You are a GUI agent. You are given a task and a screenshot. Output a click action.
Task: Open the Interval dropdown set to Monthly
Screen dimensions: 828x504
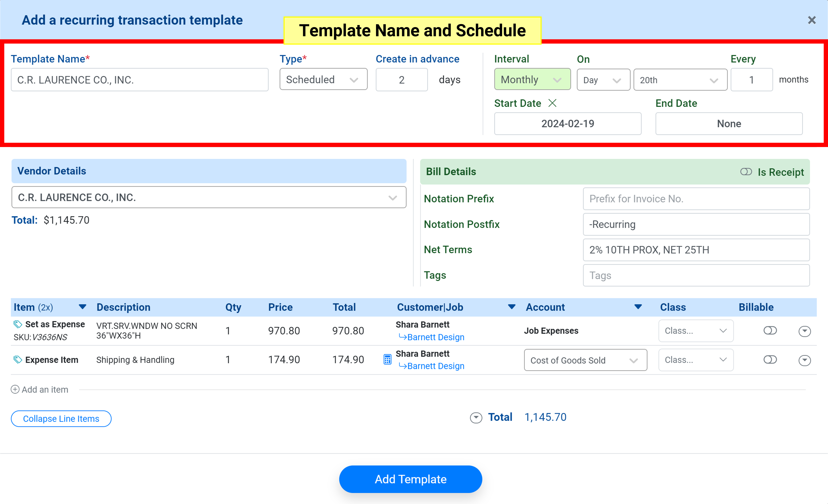(x=532, y=79)
